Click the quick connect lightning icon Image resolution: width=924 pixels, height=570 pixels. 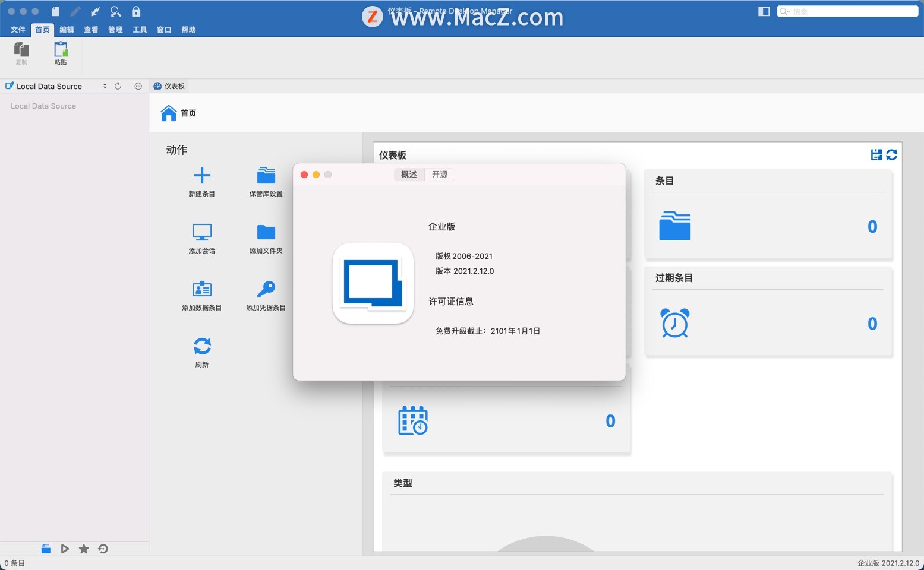coord(95,11)
